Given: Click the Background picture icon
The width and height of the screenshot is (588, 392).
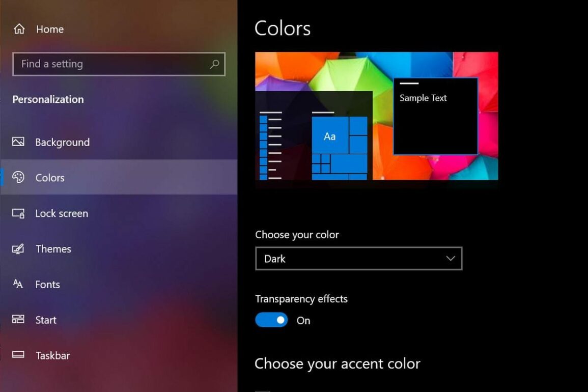Looking at the screenshot, I should pyautogui.click(x=18, y=142).
